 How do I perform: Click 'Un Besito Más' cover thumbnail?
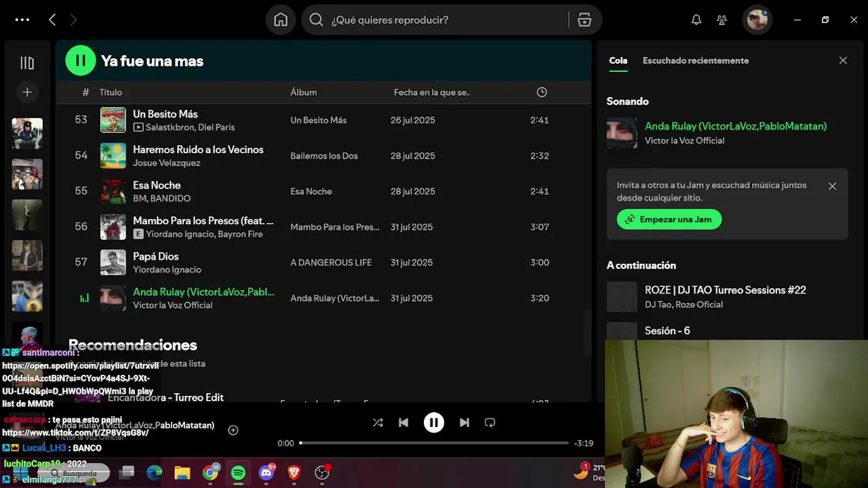pyautogui.click(x=113, y=120)
